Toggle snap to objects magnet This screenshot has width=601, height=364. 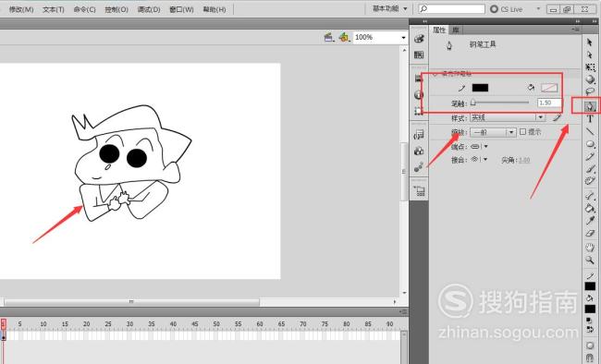(590, 358)
